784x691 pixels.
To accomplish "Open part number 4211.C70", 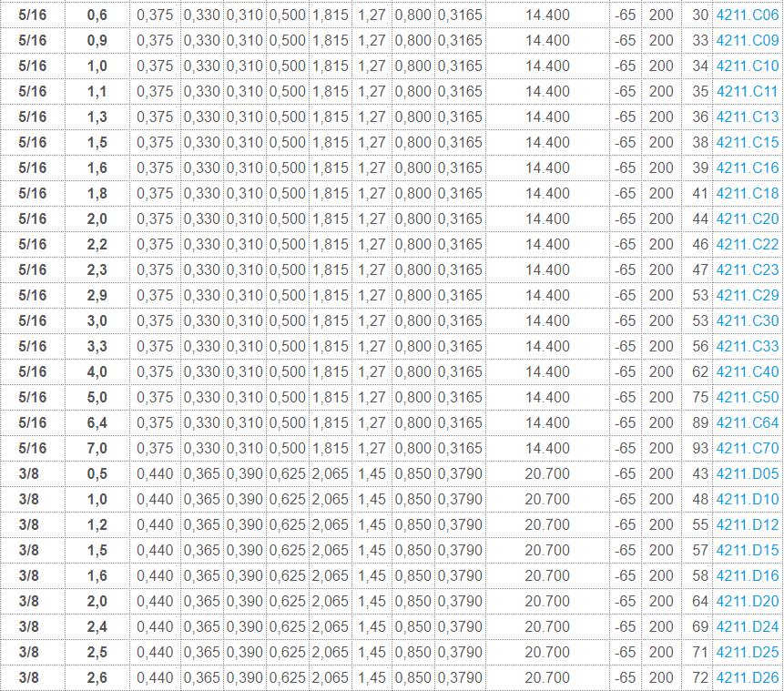I will click(747, 449).
